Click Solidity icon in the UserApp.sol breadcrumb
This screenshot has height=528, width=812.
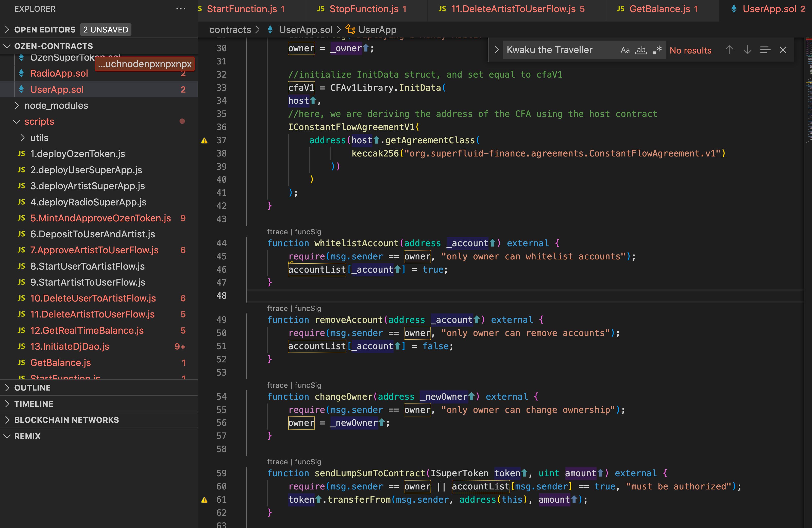(x=270, y=30)
